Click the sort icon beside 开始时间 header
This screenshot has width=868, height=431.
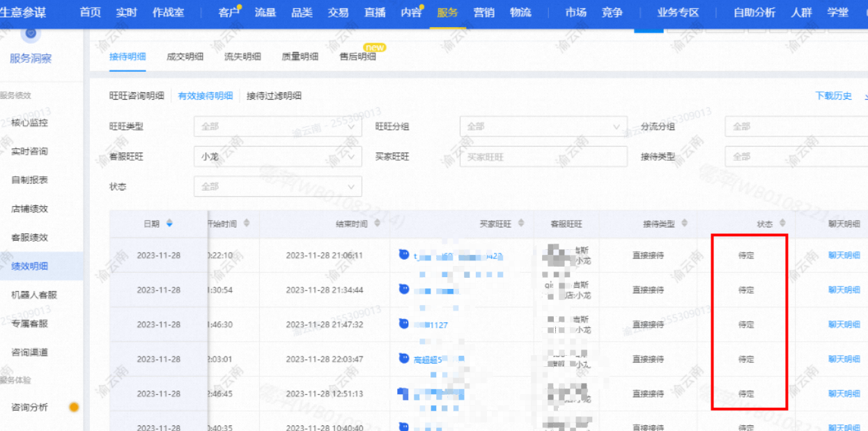click(x=246, y=224)
